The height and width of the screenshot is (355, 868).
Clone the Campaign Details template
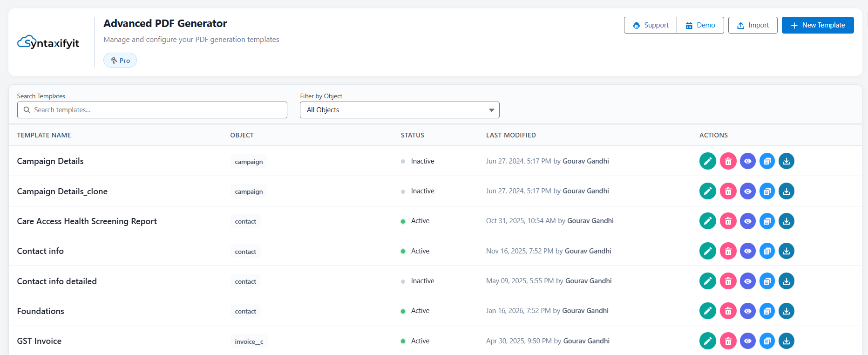point(767,161)
